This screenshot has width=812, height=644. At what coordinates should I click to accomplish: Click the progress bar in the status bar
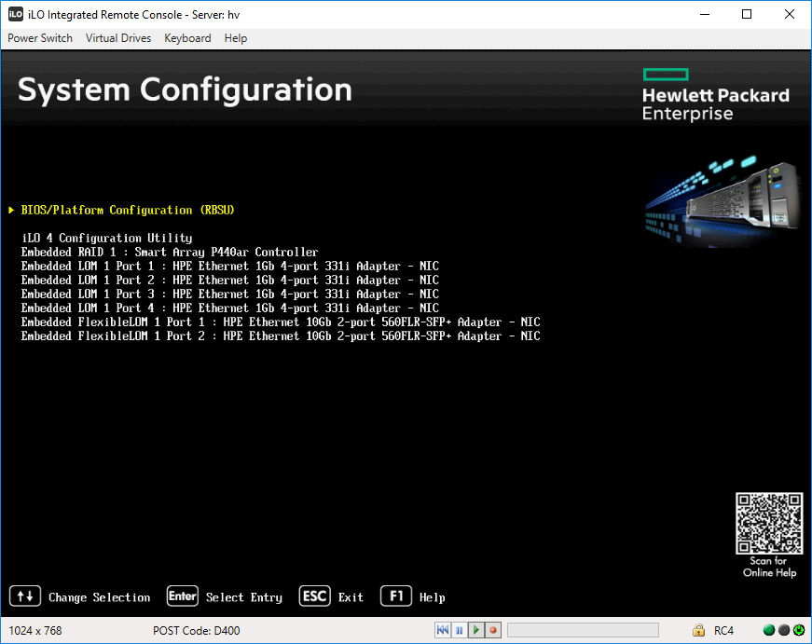[583, 630]
